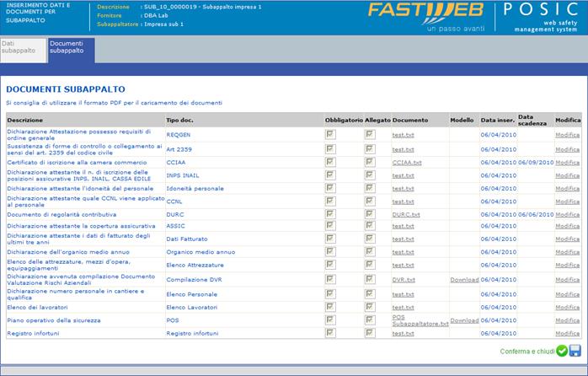Image resolution: width=588 pixels, height=376 pixels.
Task: Open the CCIAA.txt document link
Action: click(x=407, y=163)
